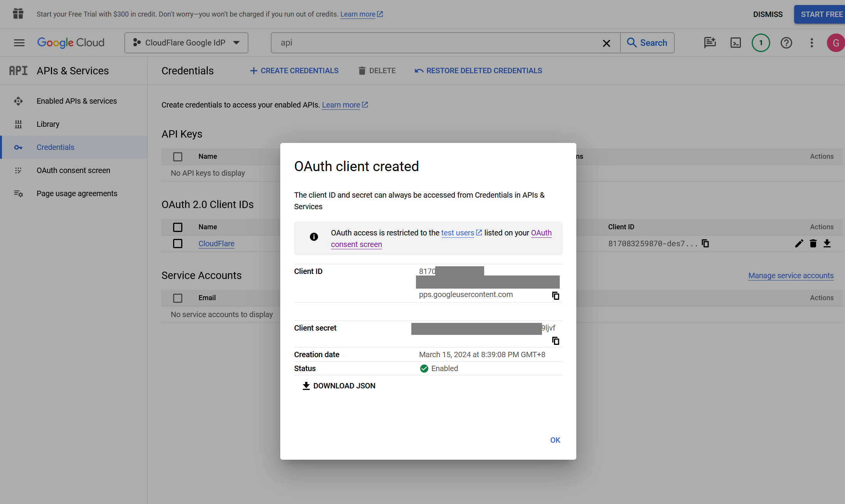
Task: Open the help question mark icon
Action: coord(786,43)
